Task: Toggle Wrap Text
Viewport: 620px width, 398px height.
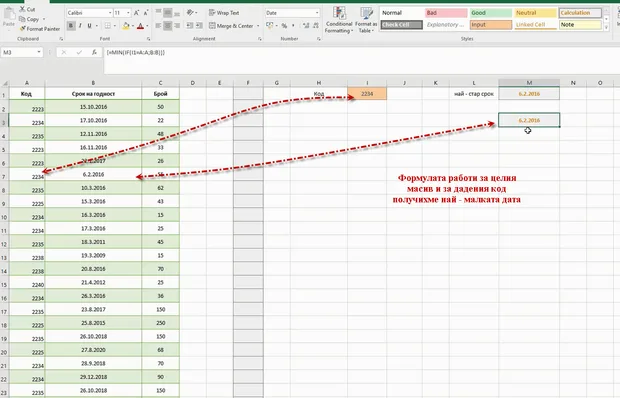Action: [224, 13]
